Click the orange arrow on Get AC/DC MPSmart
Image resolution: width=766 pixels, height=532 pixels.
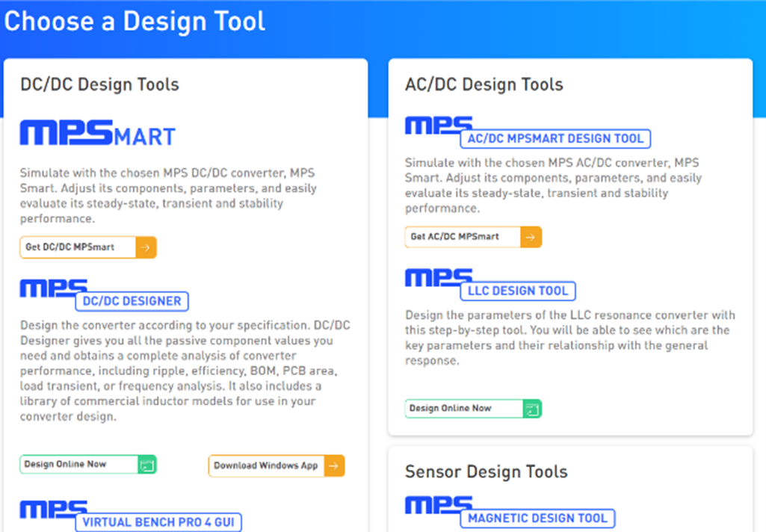531,237
